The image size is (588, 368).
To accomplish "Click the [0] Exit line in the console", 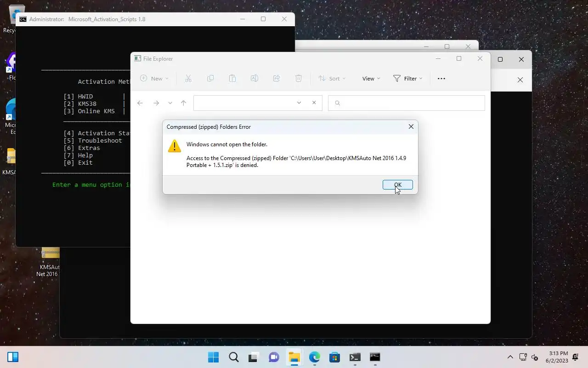I will [78, 162].
